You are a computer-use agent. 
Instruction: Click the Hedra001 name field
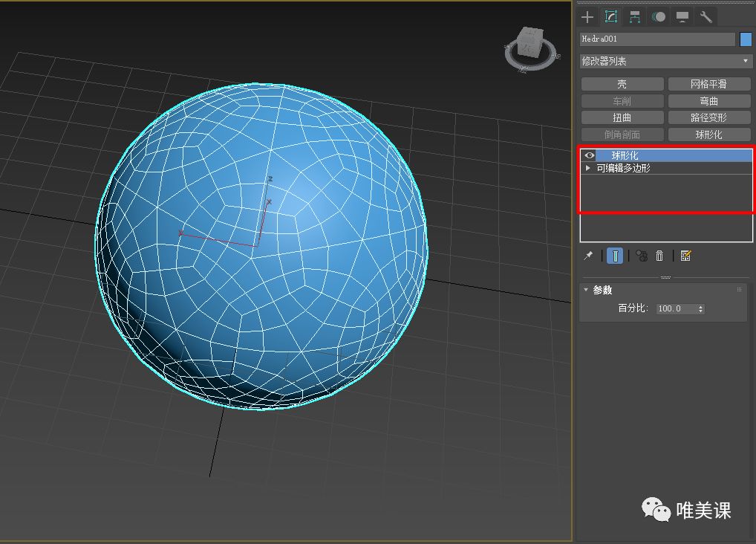pyautogui.click(x=654, y=39)
